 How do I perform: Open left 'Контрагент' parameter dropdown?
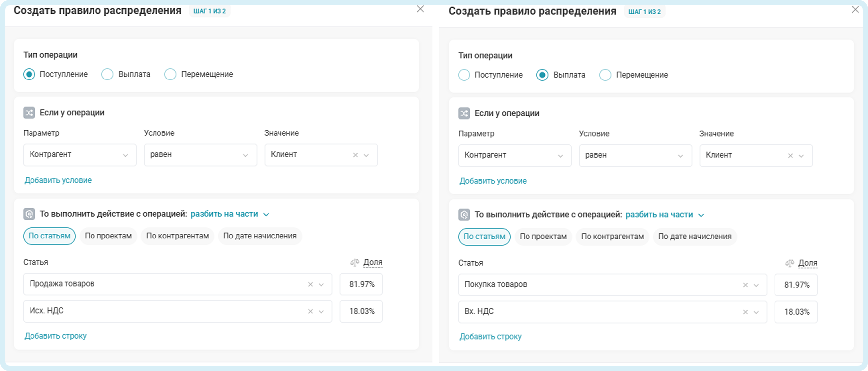pyautogui.click(x=80, y=155)
